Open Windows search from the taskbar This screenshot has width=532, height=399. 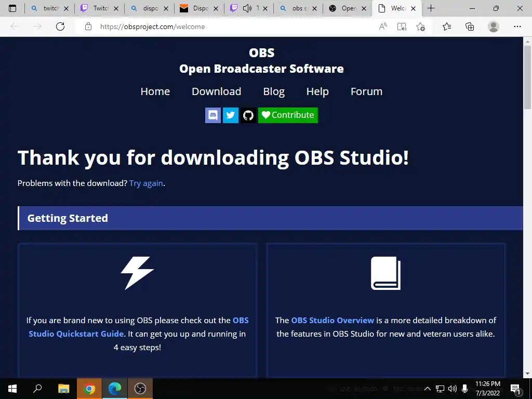coord(37,389)
